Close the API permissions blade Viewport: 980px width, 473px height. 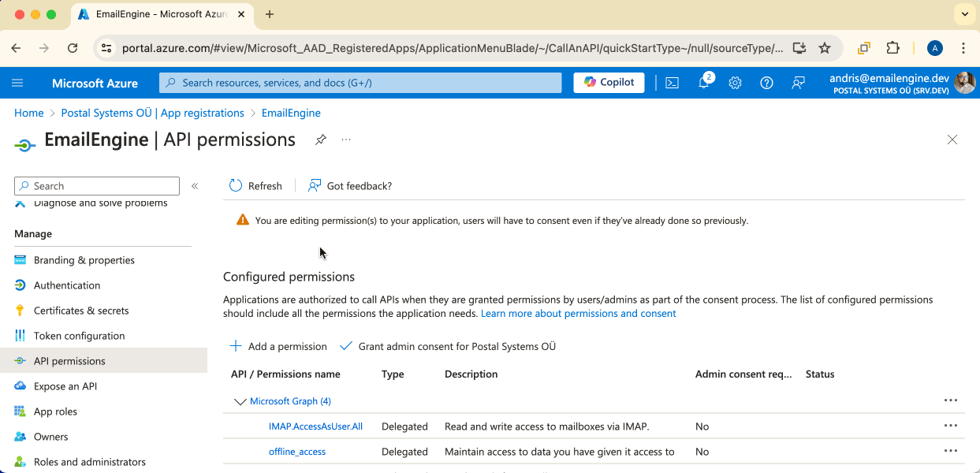click(952, 140)
